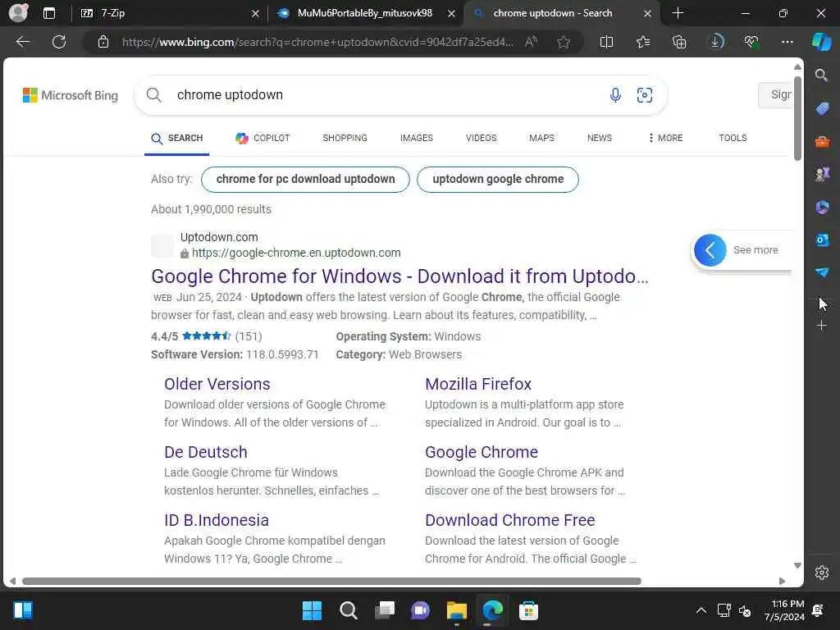Screen dimensions: 840x630
Task: Click the Sign in button
Action: point(775,95)
